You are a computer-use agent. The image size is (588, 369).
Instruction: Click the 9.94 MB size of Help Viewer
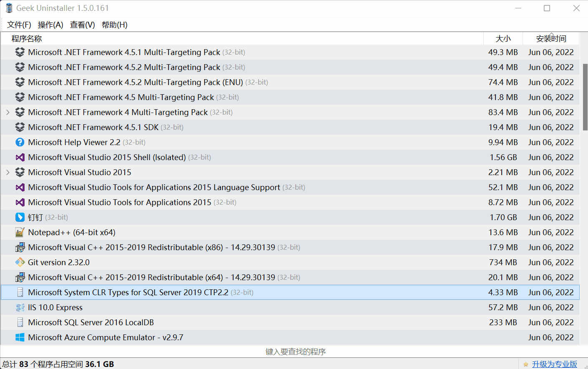click(503, 142)
